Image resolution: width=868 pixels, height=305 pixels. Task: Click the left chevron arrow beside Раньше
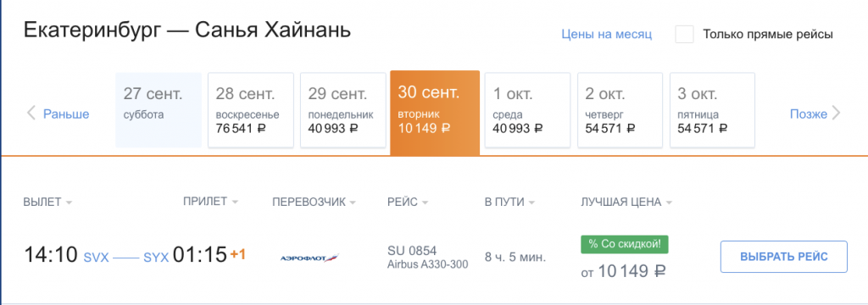coord(31,114)
